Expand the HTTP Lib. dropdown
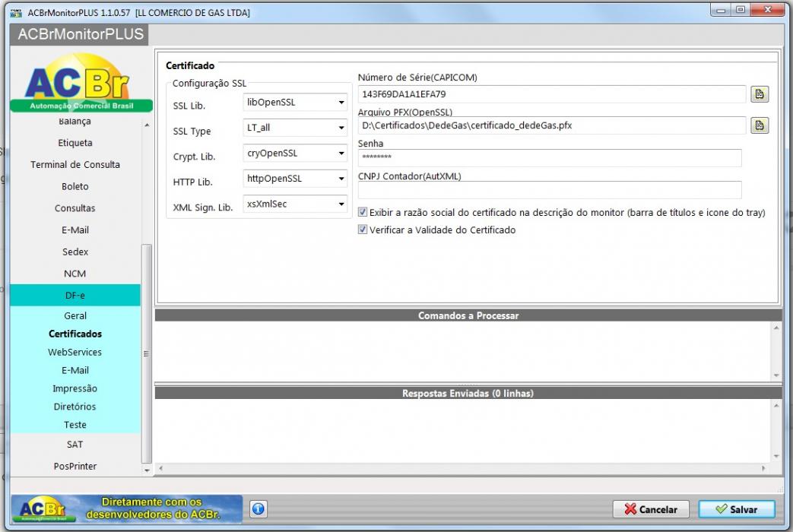This screenshot has width=793, height=532. 295,179
